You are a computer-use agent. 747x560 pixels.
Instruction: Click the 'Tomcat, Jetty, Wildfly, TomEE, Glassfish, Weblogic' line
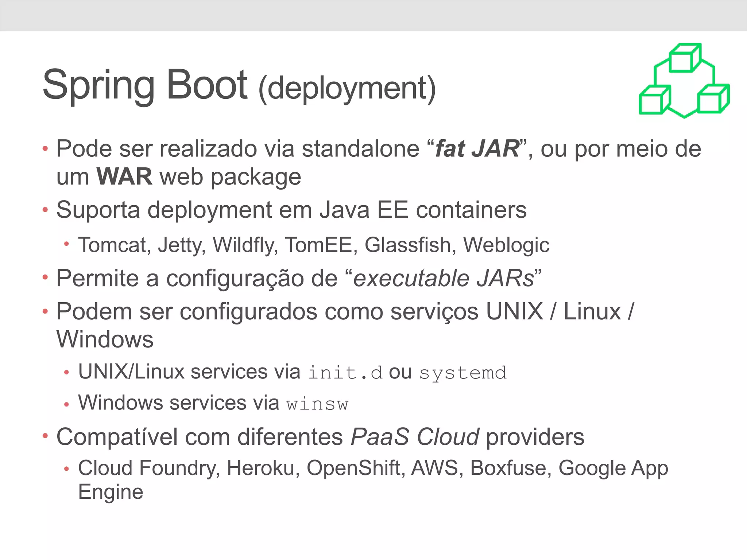pos(314,245)
